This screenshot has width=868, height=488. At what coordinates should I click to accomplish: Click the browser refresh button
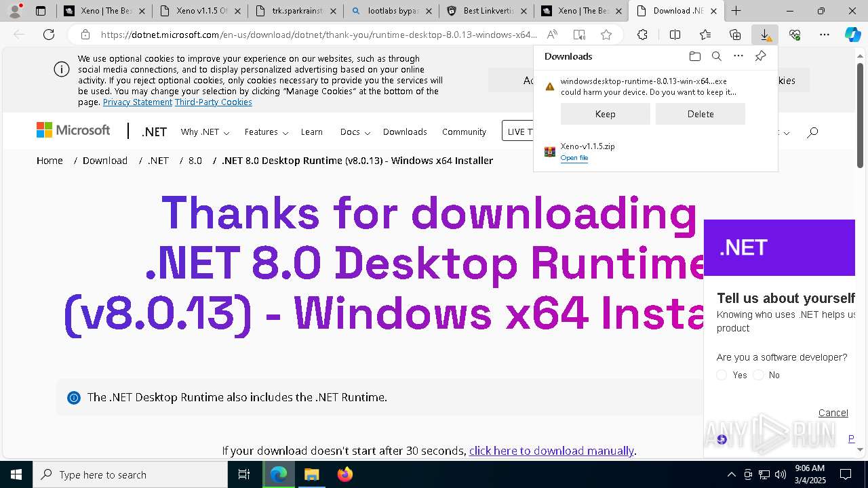(49, 35)
